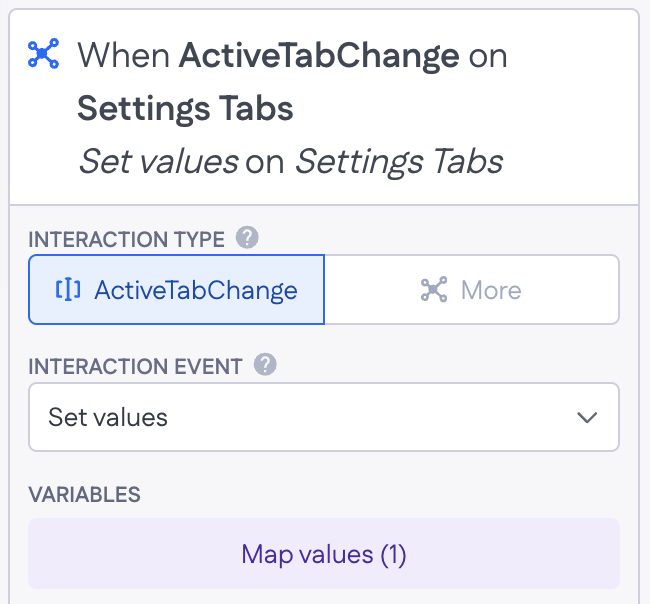The width and height of the screenshot is (650, 604).
Task: Click the word When in the header
Action: click(x=124, y=56)
